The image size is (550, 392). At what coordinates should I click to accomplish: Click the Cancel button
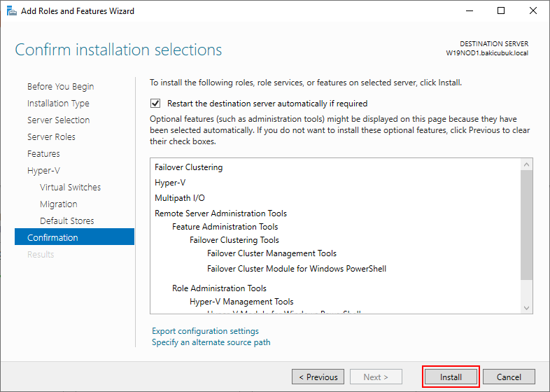tap(509, 377)
